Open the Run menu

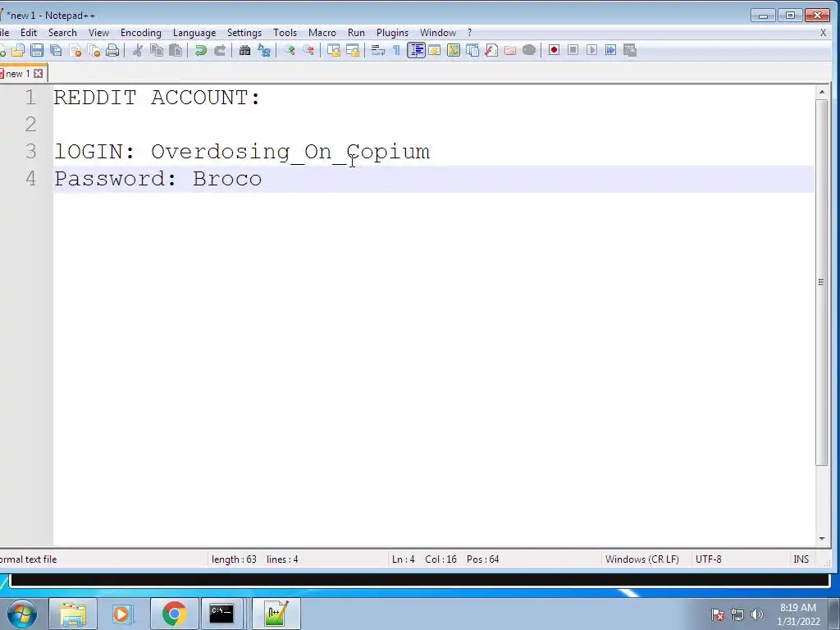click(356, 33)
